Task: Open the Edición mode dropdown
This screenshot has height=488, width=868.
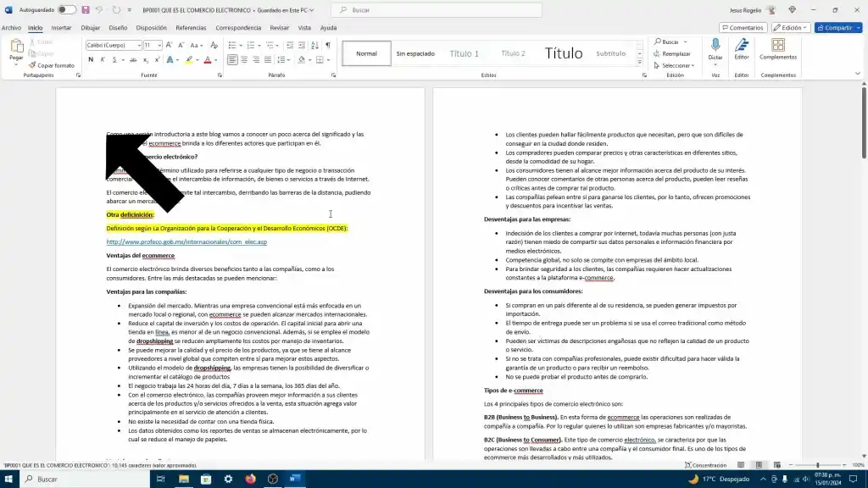Action: point(790,28)
